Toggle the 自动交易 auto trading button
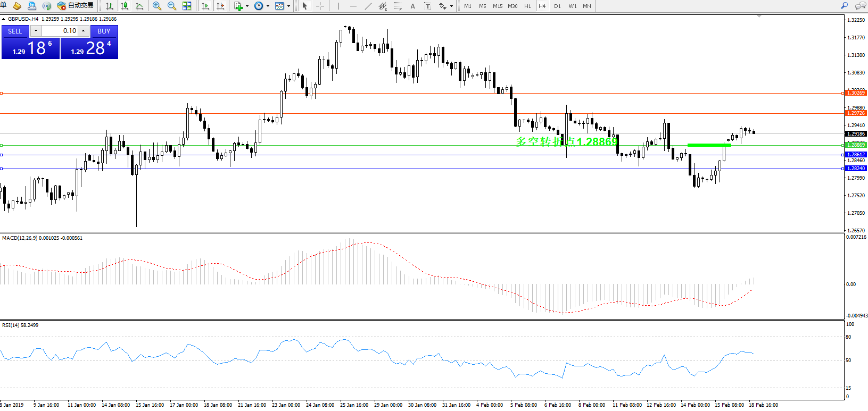868x411 pixels. point(75,6)
